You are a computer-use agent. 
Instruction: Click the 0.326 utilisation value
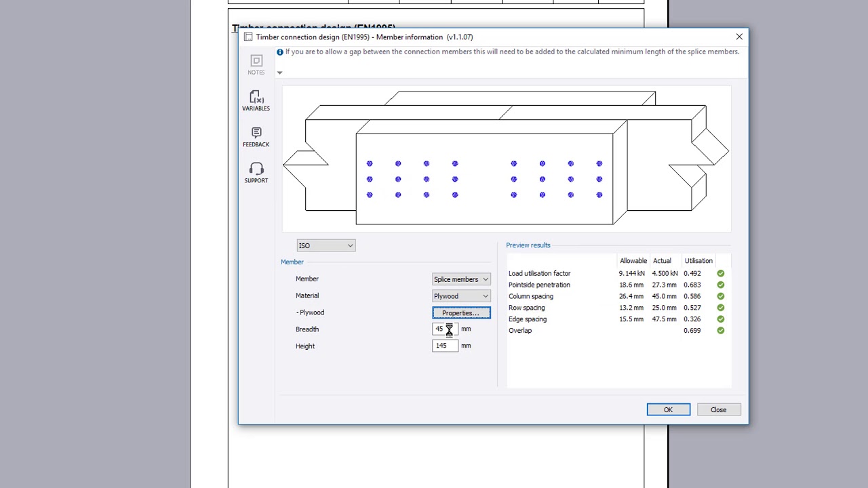coord(692,319)
